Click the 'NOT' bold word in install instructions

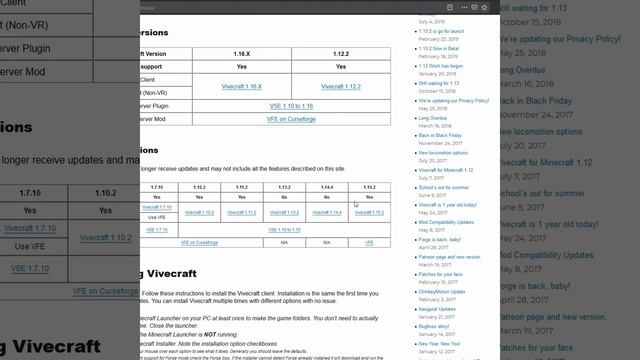point(210,334)
